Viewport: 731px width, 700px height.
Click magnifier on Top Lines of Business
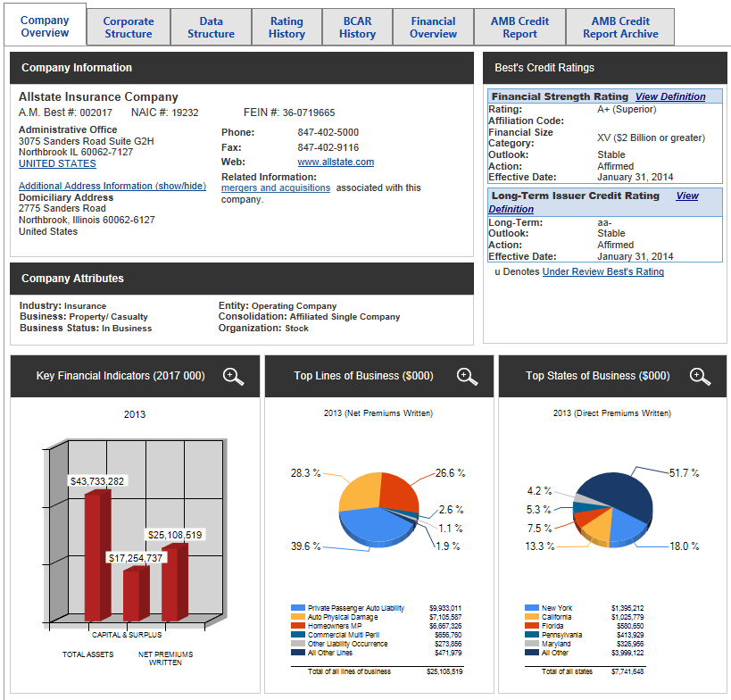(x=467, y=377)
